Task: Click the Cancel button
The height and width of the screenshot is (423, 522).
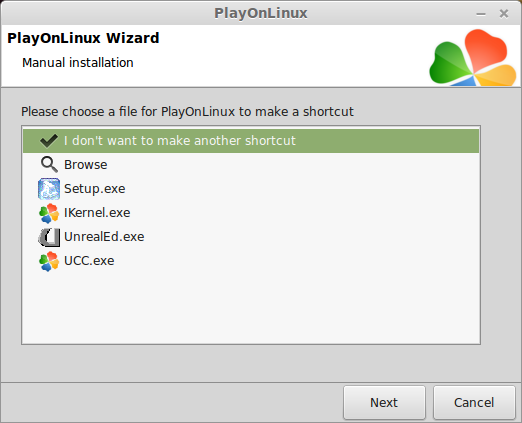Action: (x=474, y=402)
